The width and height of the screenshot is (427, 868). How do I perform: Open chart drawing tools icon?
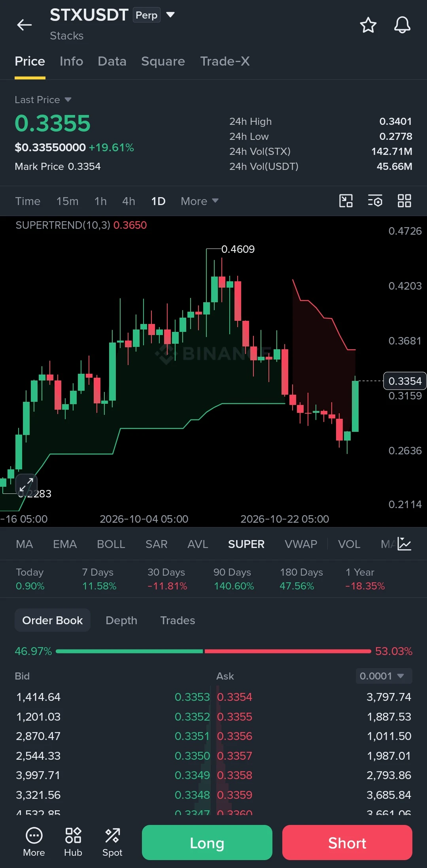coord(346,201)
